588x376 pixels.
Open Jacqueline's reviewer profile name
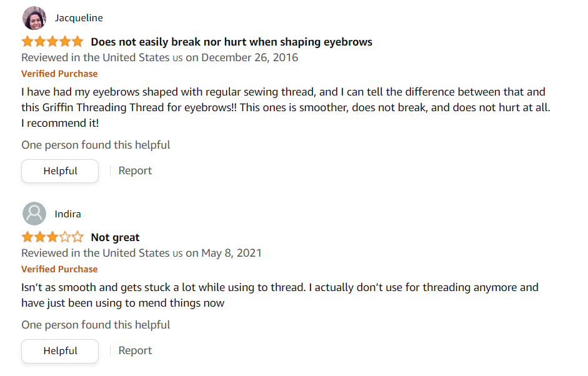coord(79,18)
